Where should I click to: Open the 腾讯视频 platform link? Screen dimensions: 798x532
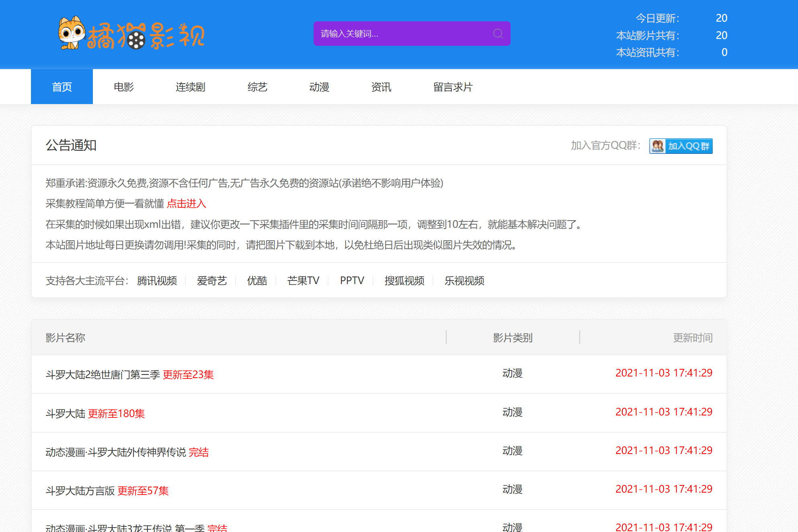(157, 280)
